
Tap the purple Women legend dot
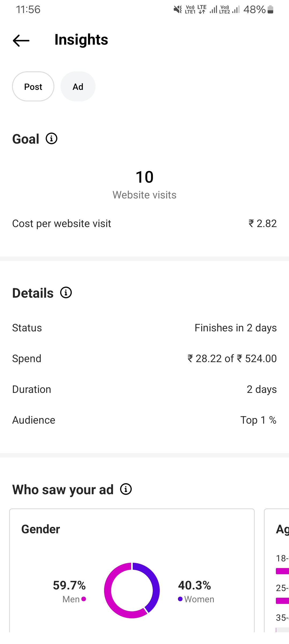(180, 599)
